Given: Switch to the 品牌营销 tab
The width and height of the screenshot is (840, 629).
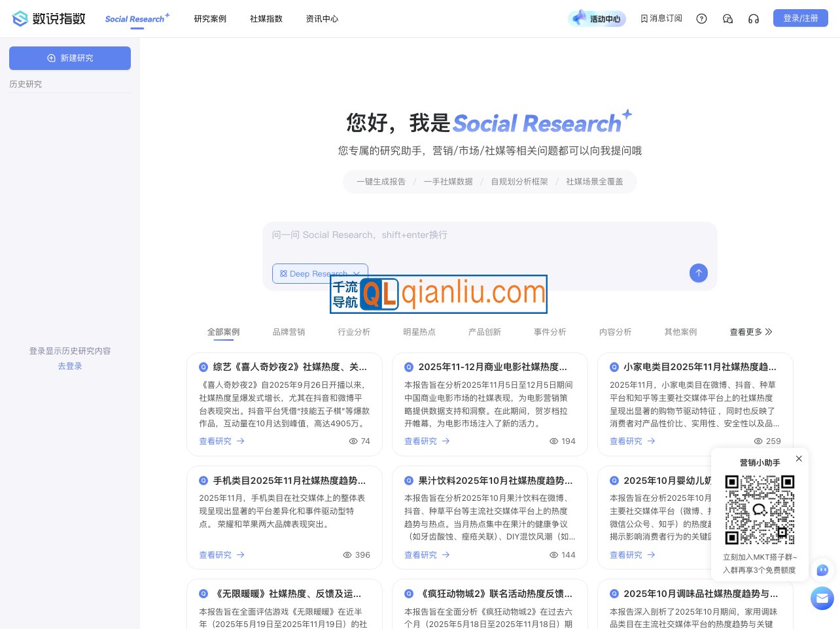Looking at the screenshot, I should 289,331.
